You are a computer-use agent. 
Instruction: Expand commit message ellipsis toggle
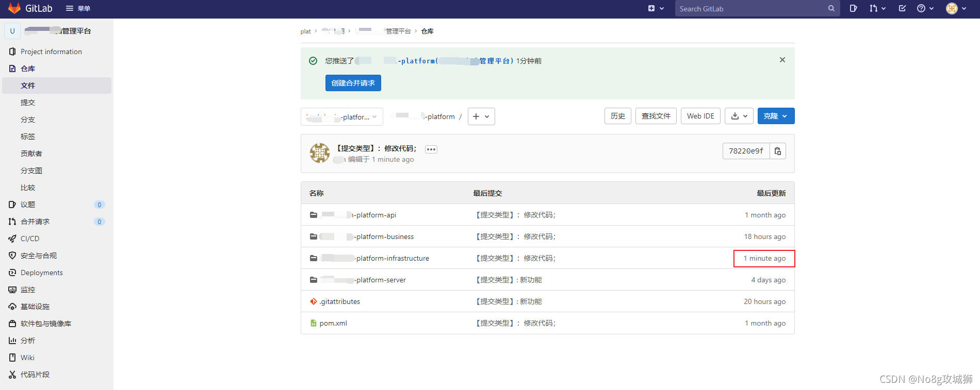click(431, 149)
